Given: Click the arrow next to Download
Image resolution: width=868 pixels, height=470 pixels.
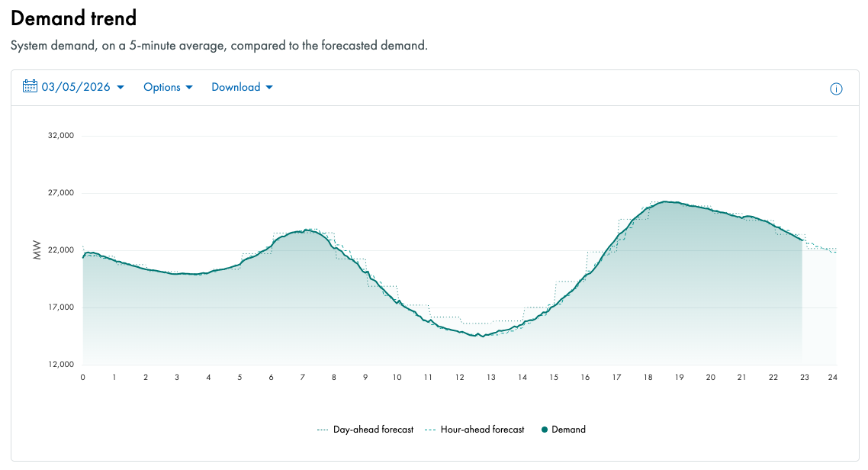Looking at the screenshot, I should pyautogui.click(x=268, y=87).
